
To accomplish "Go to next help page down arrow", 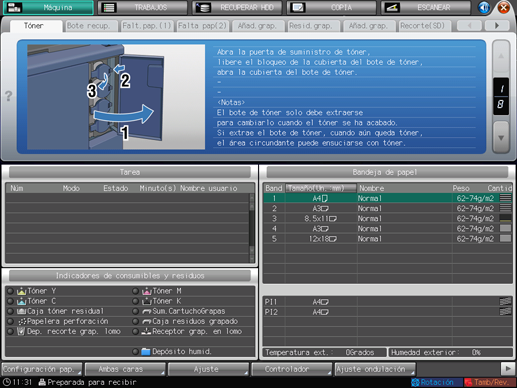I will (501, 137).
